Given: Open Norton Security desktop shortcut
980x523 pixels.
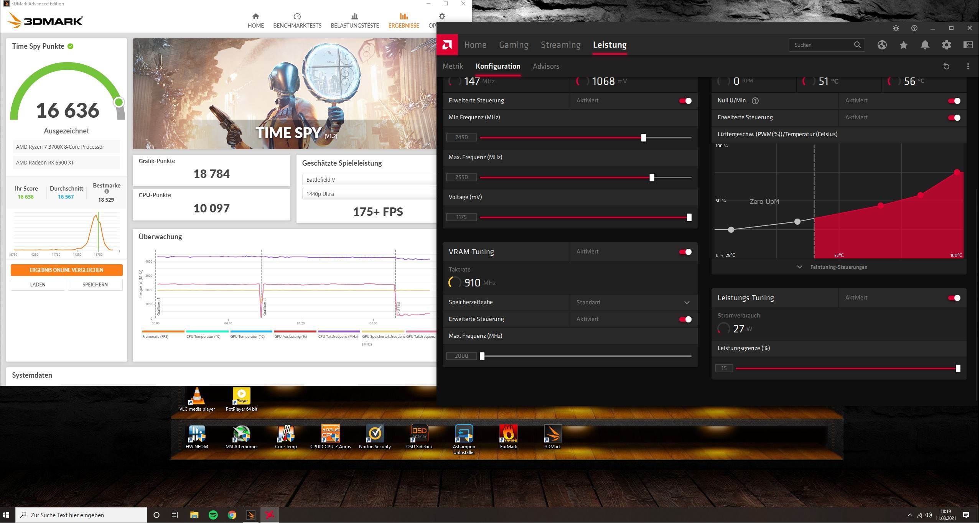Looking at the screenshot, I should pos(375,437).
